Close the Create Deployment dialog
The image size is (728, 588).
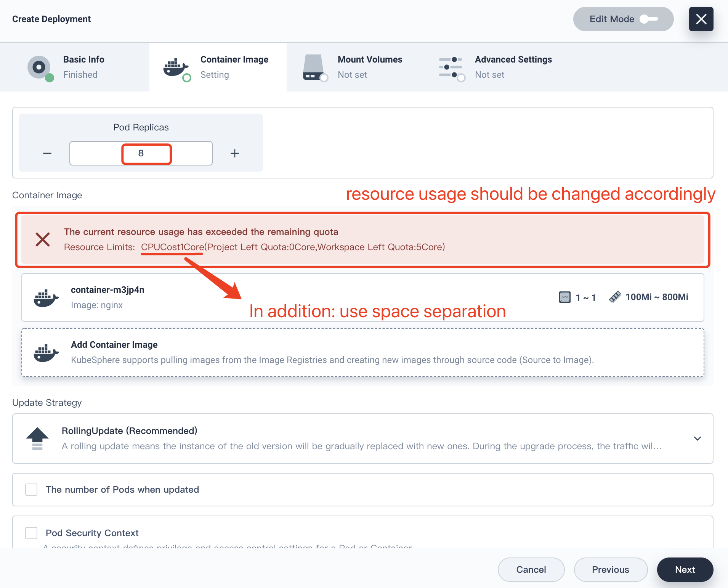tap(701, 19)
